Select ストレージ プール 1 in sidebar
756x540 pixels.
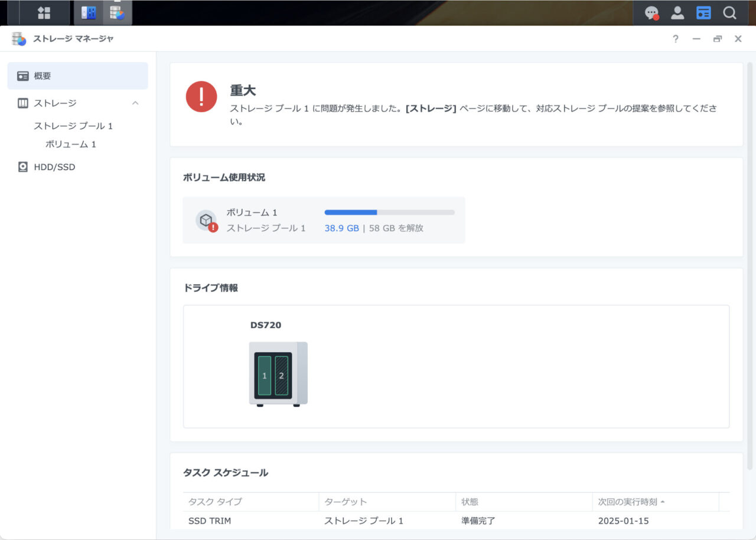point(73,126)
